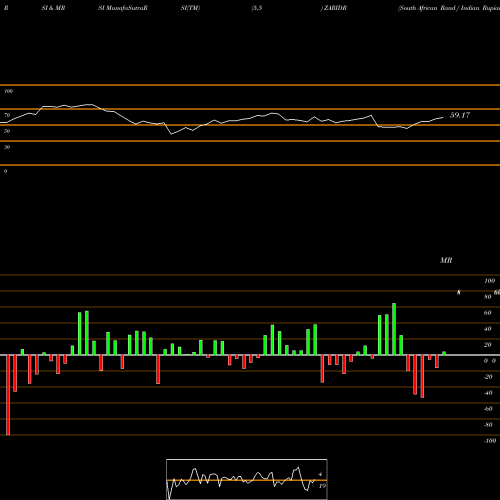
Task: Click the -100 label on MR axis
Action: pos(490,441)
